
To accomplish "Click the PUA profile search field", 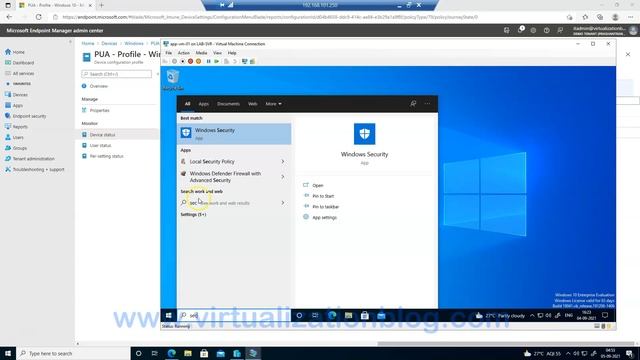I will pos(117,74).
